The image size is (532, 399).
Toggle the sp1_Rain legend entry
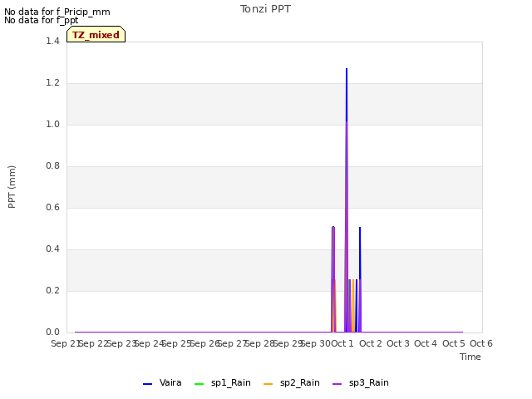pos(223,383)
